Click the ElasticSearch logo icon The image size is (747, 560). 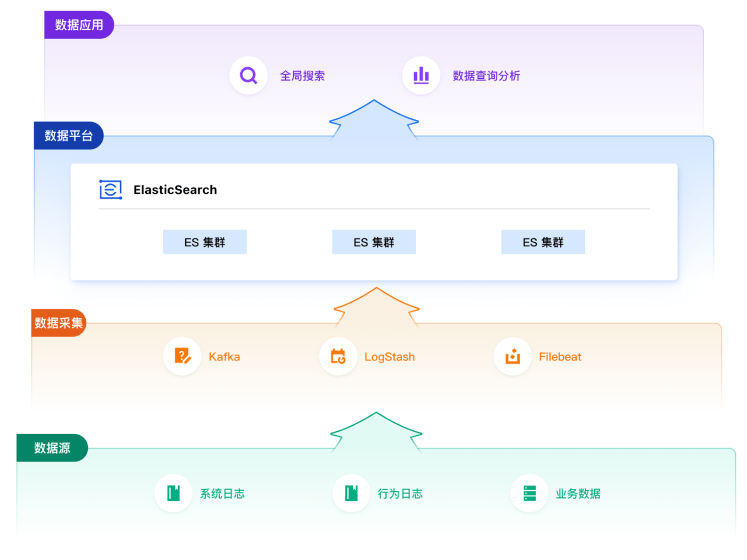[x=111, y=189]
